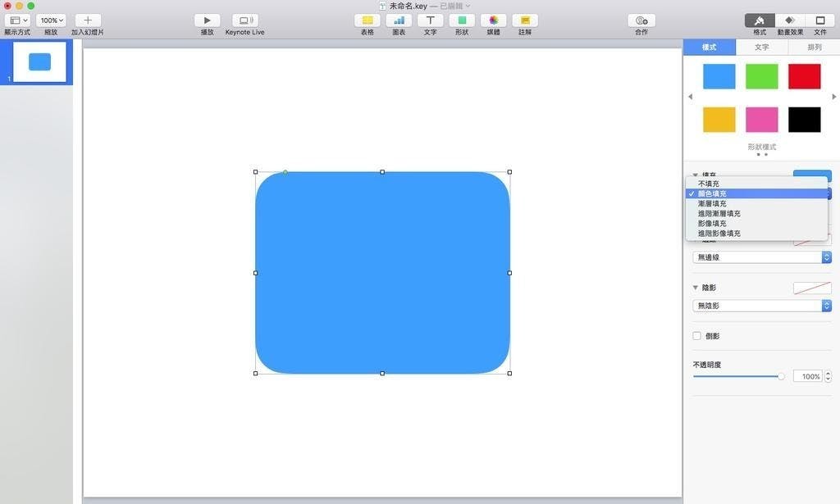The image size is (840, 504).
Task: Switch to the 排列 arrange tab
Action: point(813,48)
